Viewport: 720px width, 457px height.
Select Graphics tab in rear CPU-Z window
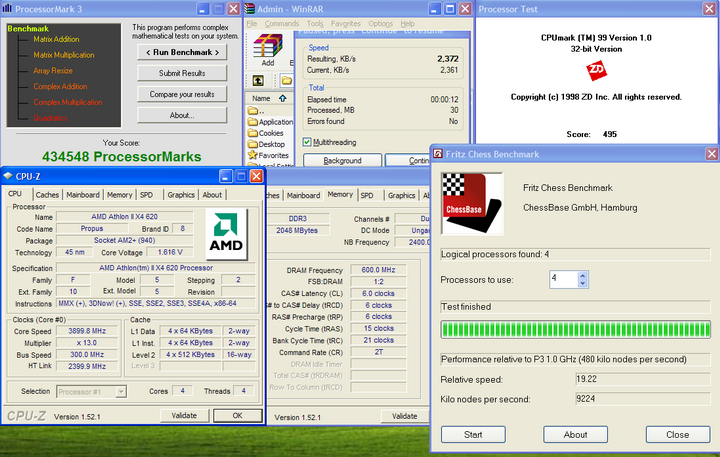coord(401,195)
